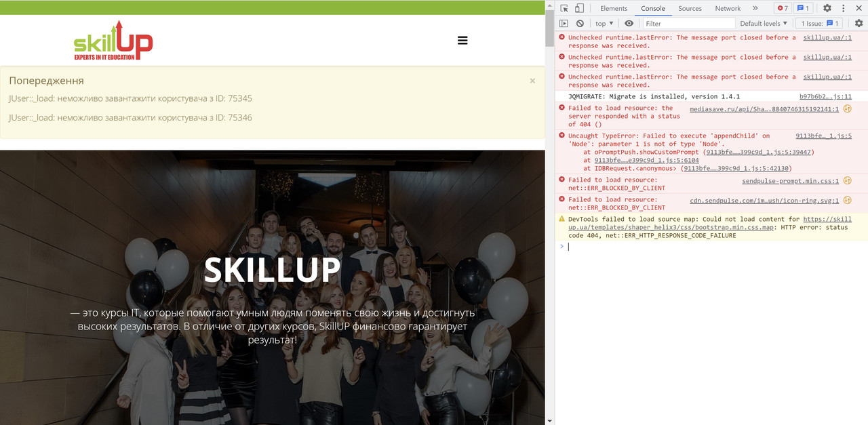Dismiss the Попередження warning box
The height and width of the screenshot is (425, 868).
[532, 81]
